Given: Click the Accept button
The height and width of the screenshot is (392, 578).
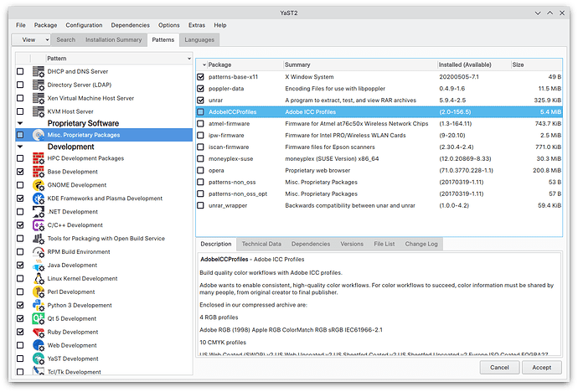Looking at the screenshot, I should (x=541, y=368).
